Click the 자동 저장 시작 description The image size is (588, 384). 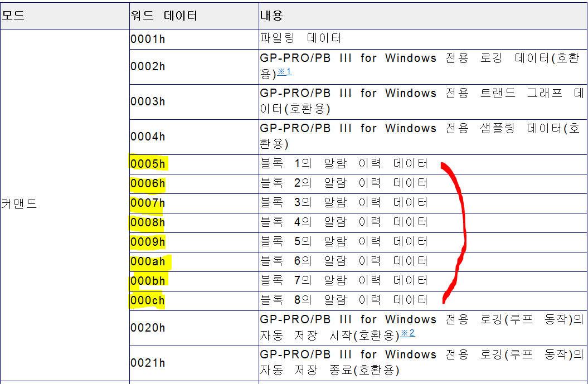click(422, 327)
